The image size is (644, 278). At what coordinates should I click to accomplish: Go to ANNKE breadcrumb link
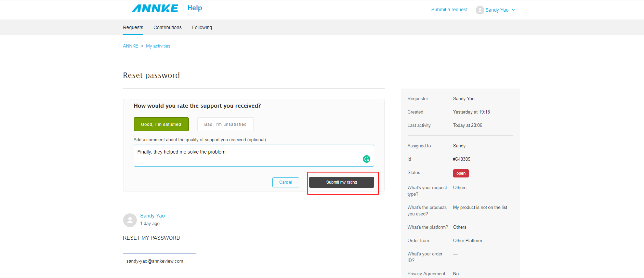tap(131, 46)
